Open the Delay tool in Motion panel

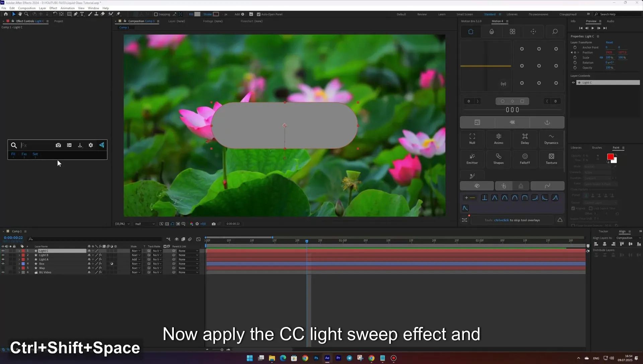pyautogui.click(x=525, y=139)
